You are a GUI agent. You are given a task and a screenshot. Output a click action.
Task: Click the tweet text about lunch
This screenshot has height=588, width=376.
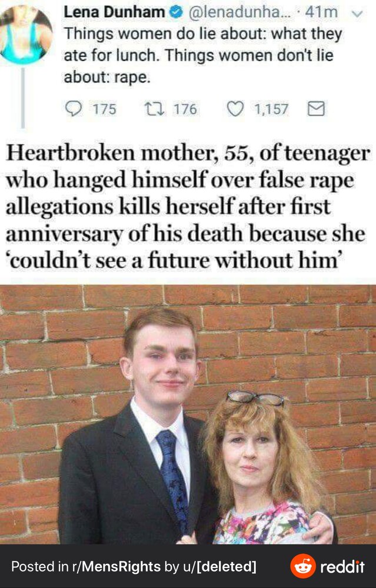tap(202, 55)
